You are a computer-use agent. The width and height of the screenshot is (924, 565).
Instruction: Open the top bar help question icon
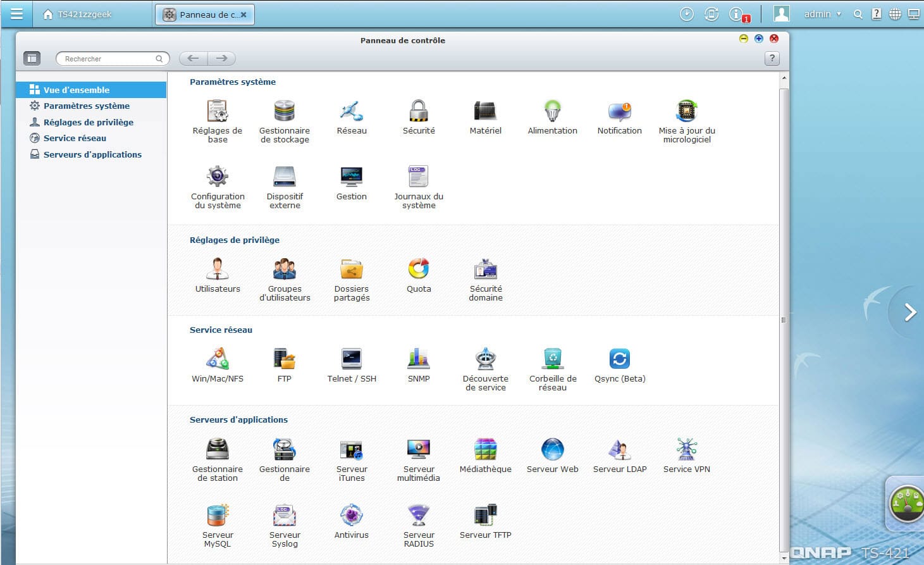(877, 14)
